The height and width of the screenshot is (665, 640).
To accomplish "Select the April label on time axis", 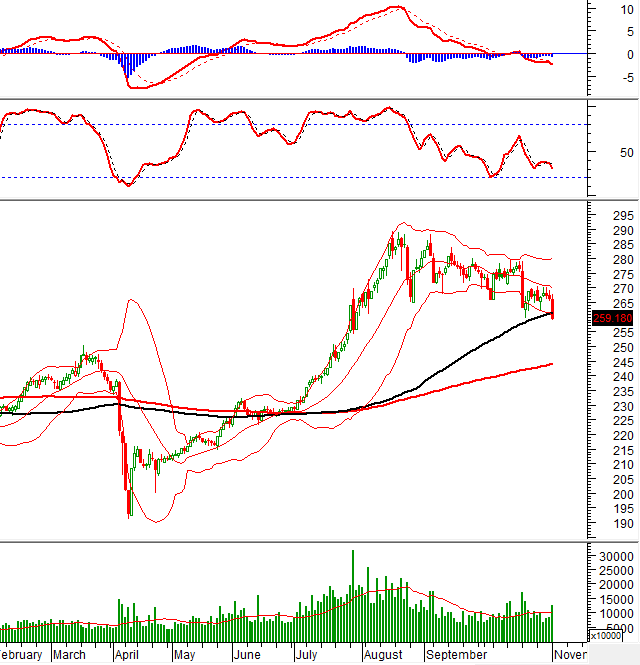I will (x=126, y=655).
